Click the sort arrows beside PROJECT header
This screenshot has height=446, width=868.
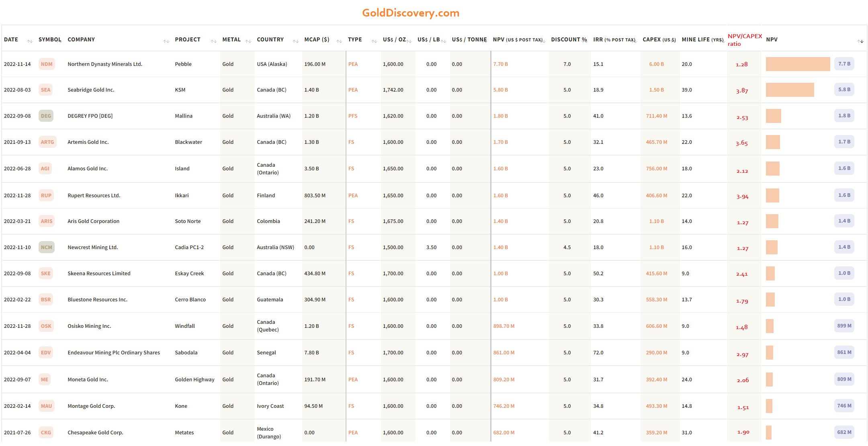[x=214, y=41]
